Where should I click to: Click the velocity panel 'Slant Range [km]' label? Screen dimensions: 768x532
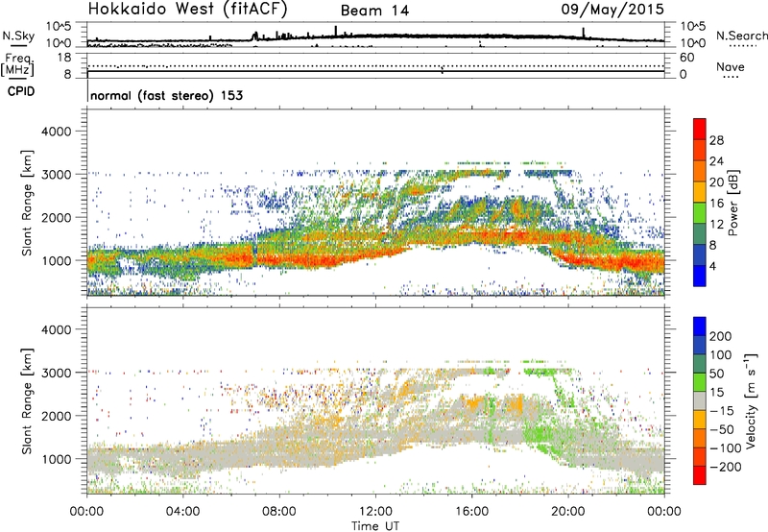tap(27, 401)
